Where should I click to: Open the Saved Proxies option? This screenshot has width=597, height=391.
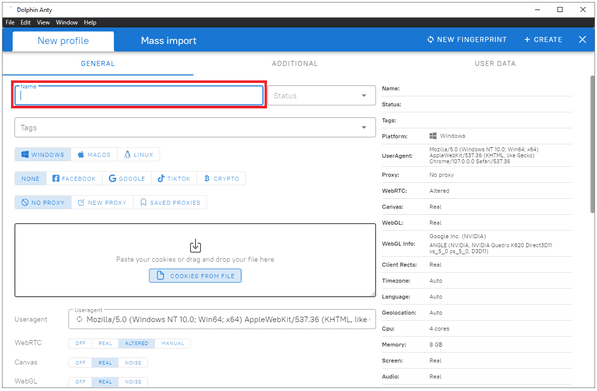170,202
